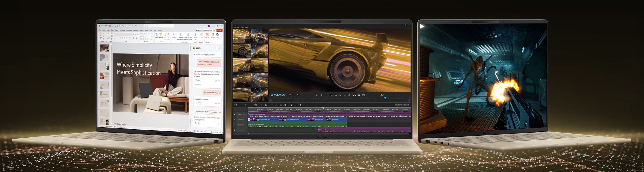The height and width of the screenshot is (172, 644).
Task: Open the Home tab in PowerPoint
Action: click(104, 30)
